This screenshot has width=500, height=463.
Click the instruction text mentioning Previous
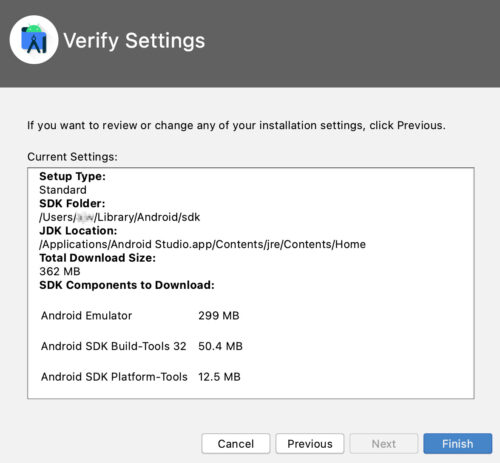pyautogui.click(x=236, y=125)
